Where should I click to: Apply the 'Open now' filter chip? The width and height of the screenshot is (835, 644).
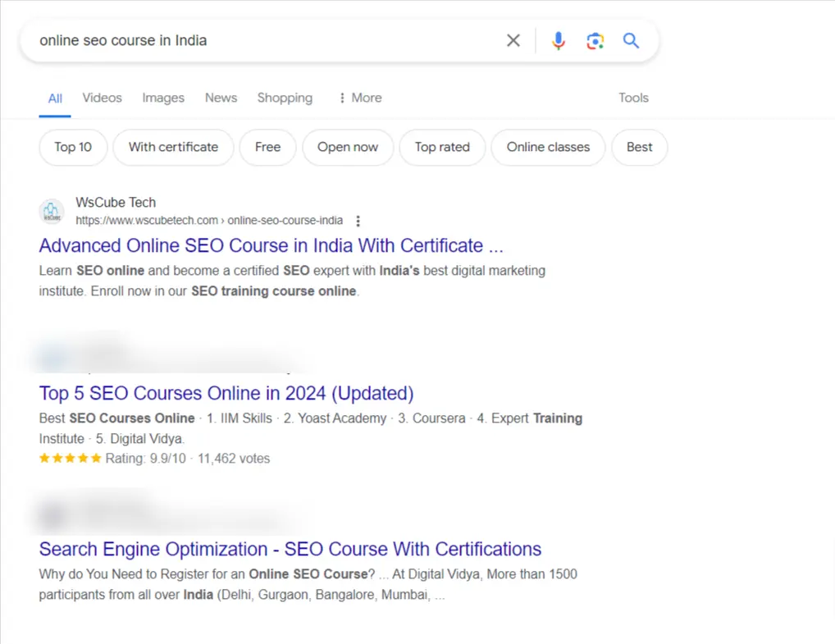click(348, 147)
